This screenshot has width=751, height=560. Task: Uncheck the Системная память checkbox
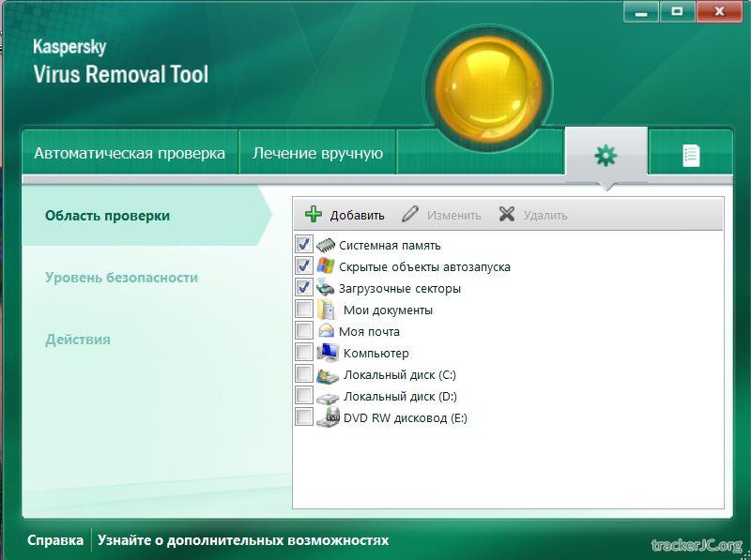[x=304, y=245]
